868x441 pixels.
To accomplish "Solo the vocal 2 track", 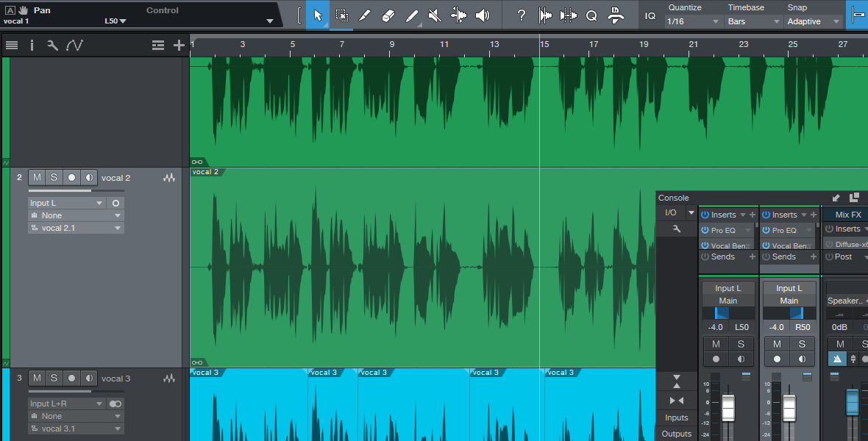I will click(x=54, y=178).
